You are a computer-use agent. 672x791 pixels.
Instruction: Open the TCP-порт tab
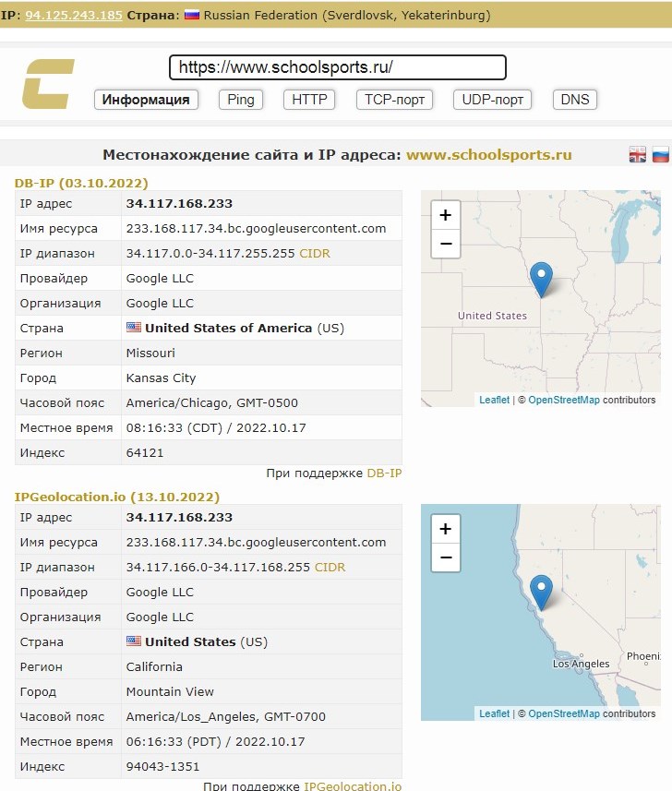pos(394,100)
